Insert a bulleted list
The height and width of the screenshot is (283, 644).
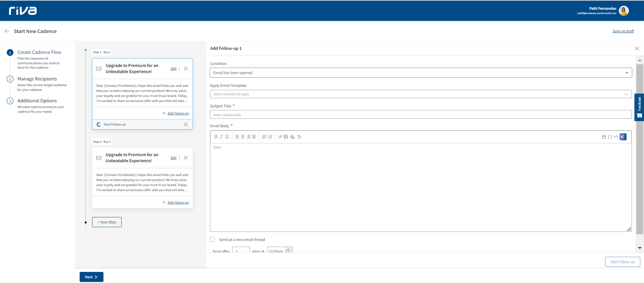pos(270,137)
